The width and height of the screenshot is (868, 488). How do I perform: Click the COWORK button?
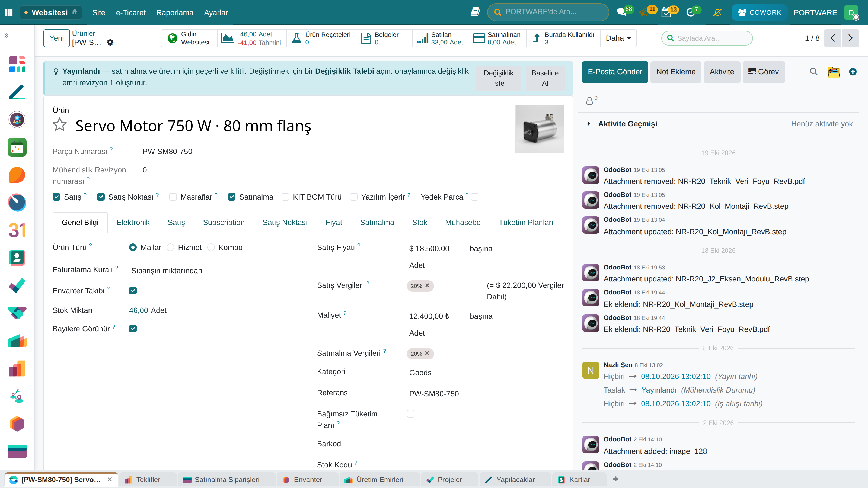click(759, 12)
